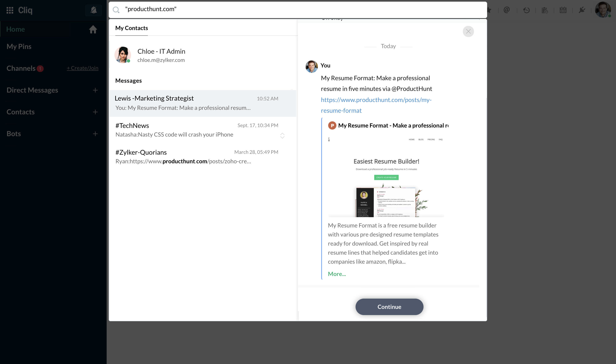Click the Easiest Resume Builder preview image
Viewport: 616px width, 364px height.
(x=386, y=176)
